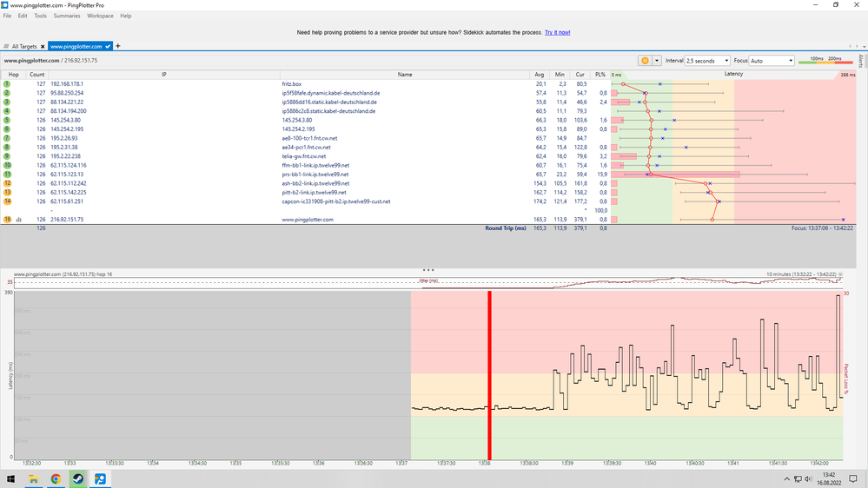Select hop 10 green circle icon
Viewport: 868px width, 488px height.
tap(7, 166)
